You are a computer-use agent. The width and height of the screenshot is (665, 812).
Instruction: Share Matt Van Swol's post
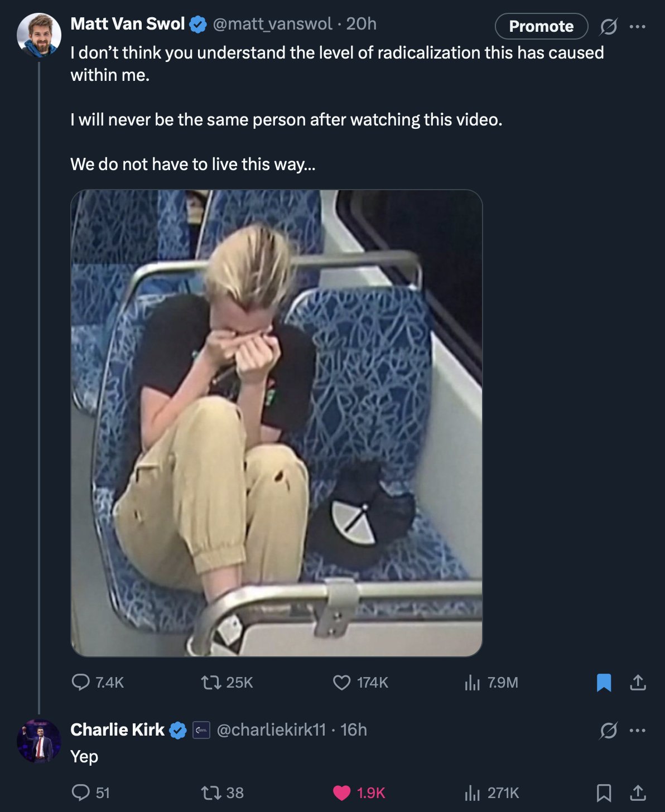point(638,682)
